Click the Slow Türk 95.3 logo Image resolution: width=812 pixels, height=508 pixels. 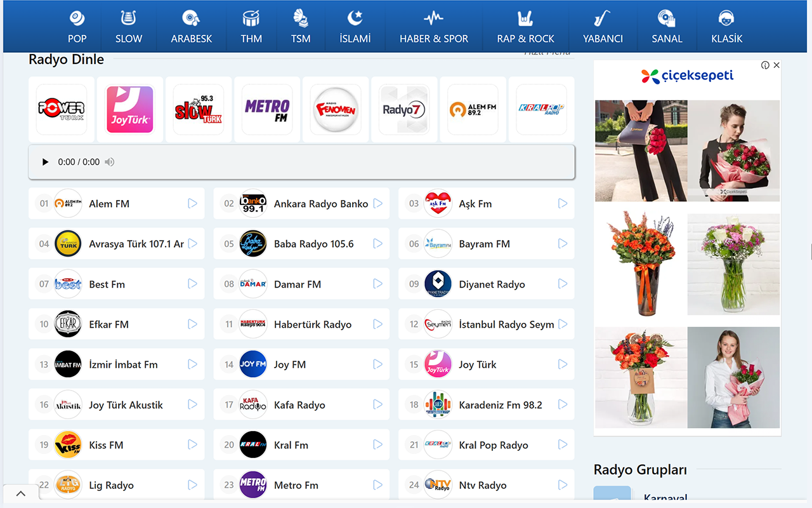pyautogui.click(x=199, y=110)
